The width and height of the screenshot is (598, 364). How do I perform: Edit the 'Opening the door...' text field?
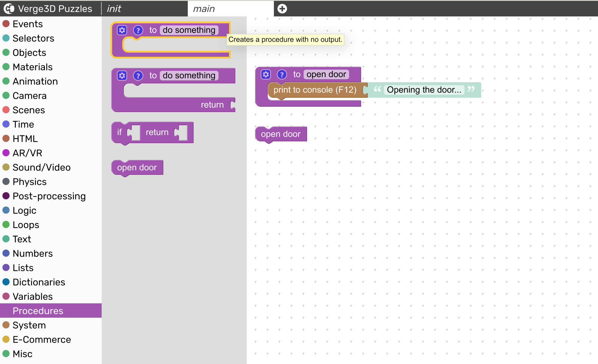click(424, 90)
